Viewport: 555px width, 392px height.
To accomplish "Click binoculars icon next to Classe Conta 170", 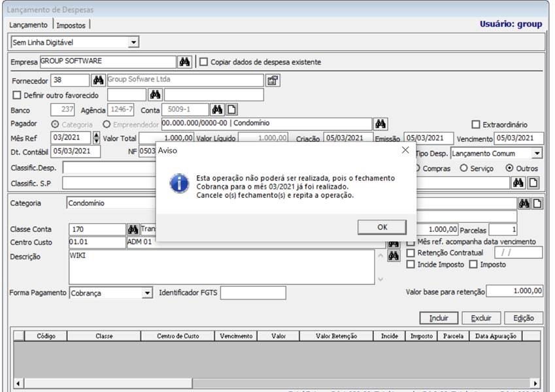I will (133, 229).
